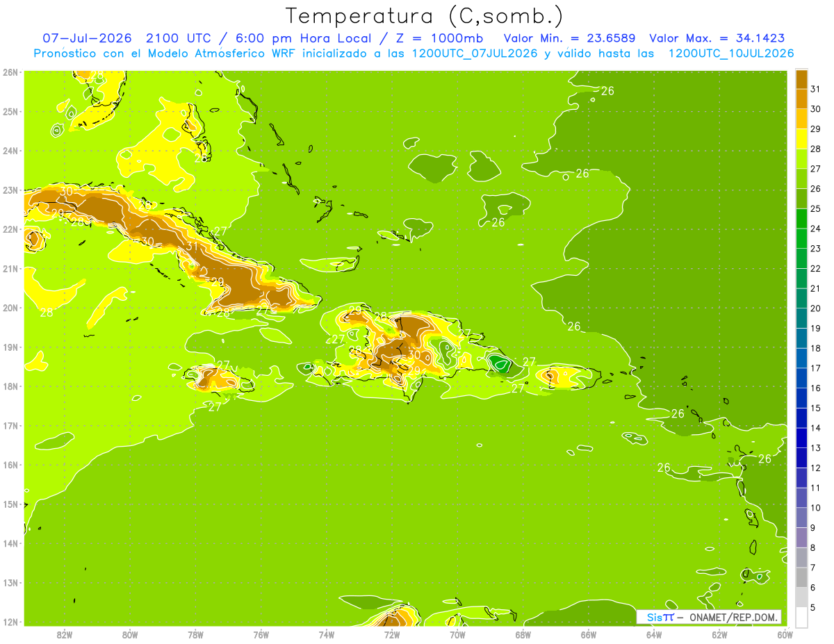Pick dark blue swatch between 12 and 13

click(x=801, y=457)
